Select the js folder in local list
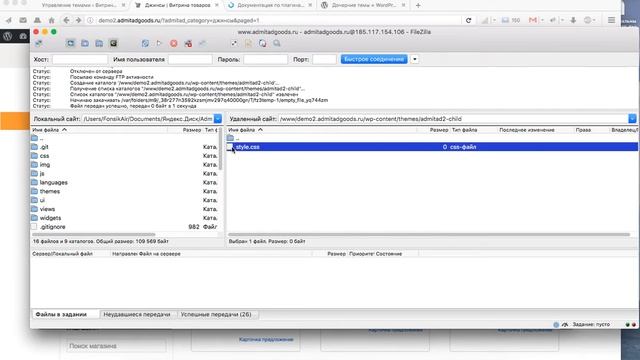Screen dimensions: 640x360 click(x=124, y=173)
